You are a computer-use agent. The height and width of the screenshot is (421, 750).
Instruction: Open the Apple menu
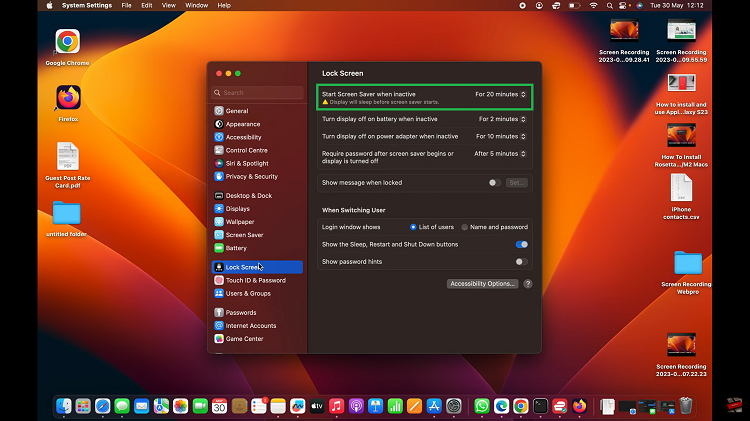click(49, 6)
